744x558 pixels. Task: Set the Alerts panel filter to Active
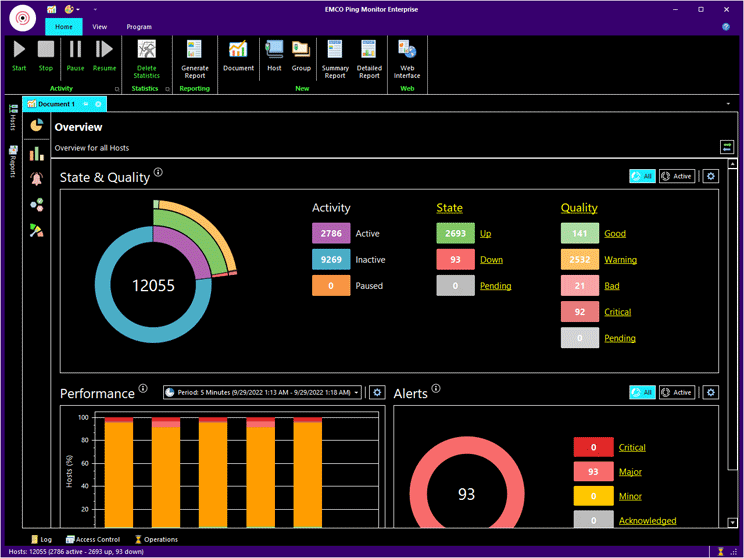(677, 392)
